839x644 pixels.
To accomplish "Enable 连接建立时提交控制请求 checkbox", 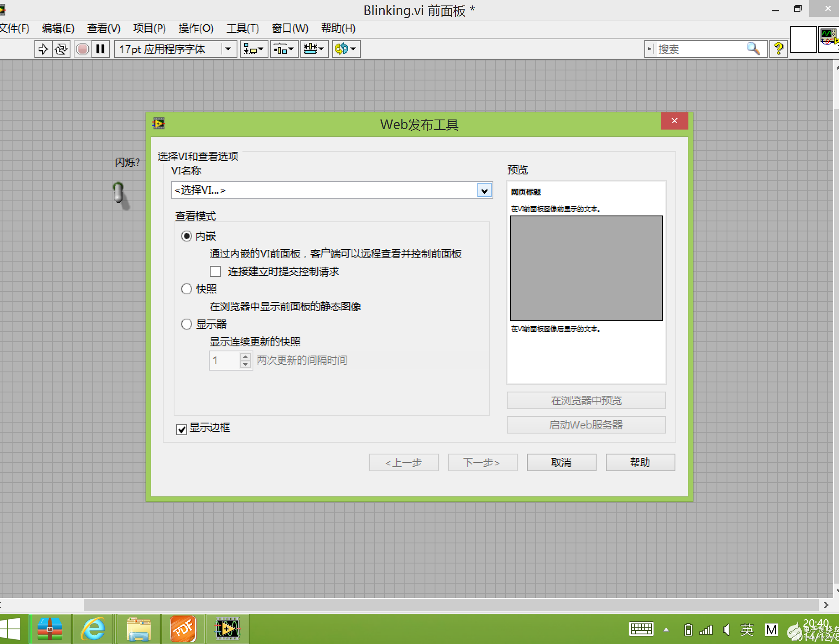I will pos(215,271).
